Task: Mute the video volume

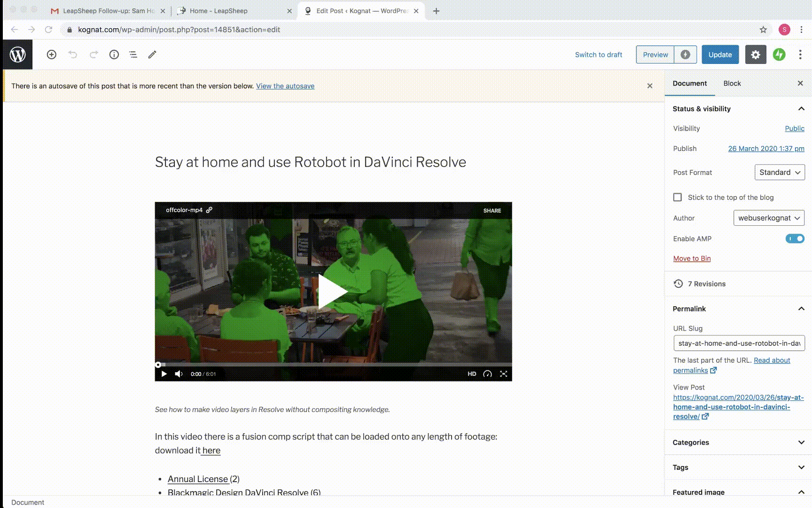Action: tap(179, 374)
